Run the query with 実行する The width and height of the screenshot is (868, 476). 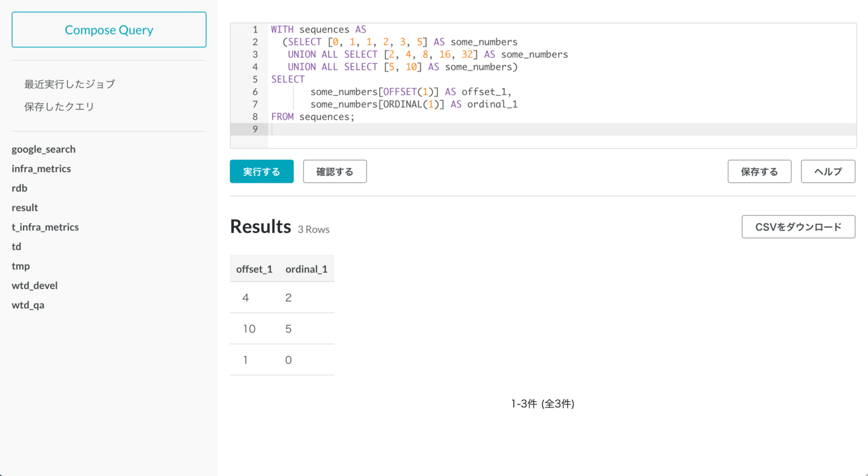tap(262, 171)
